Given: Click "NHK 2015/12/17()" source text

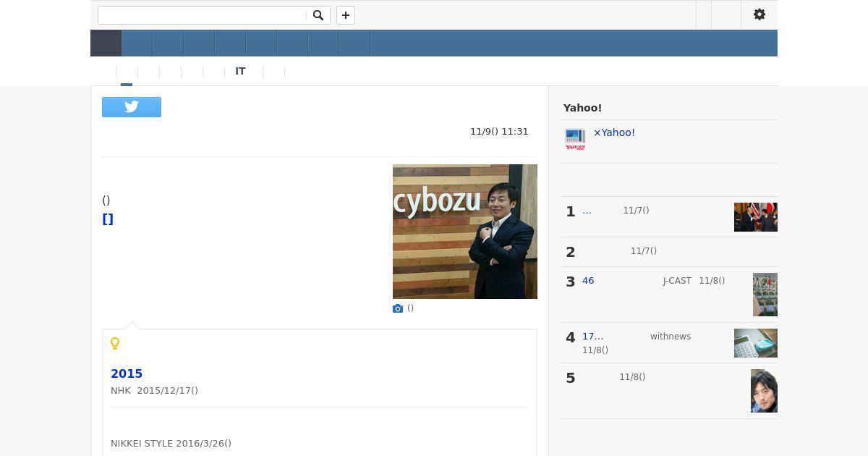Looking at the screenshot, I should [154, 391].
